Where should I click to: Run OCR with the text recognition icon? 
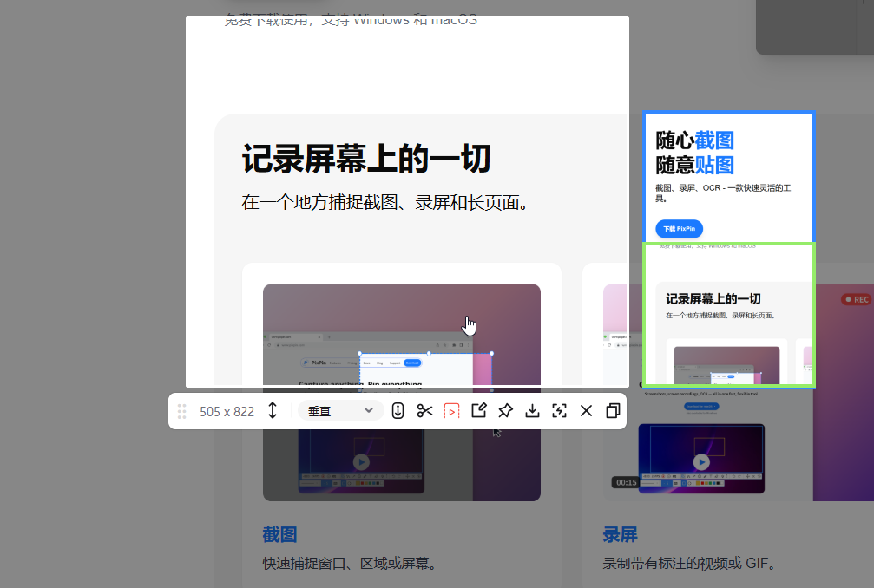pyautogui.click(x=559, y=410)
